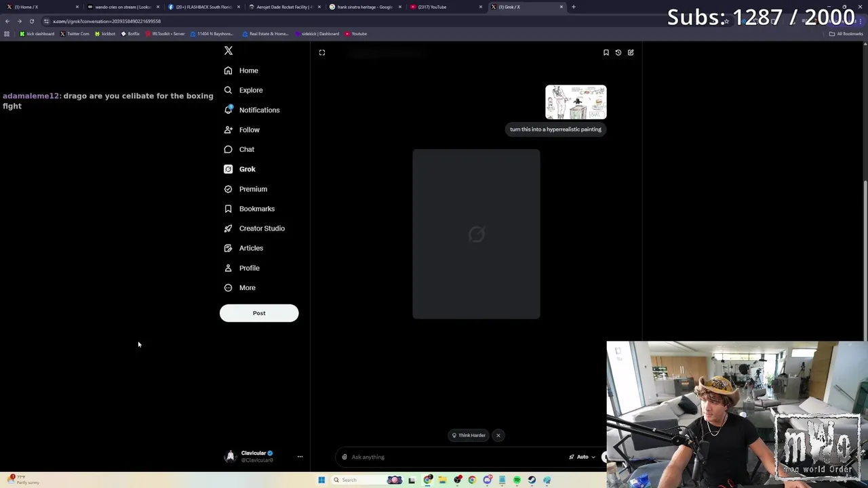868x488 pixels.
Task: Switch to the Home / X browser tab
Action: [x=41, y=7]
